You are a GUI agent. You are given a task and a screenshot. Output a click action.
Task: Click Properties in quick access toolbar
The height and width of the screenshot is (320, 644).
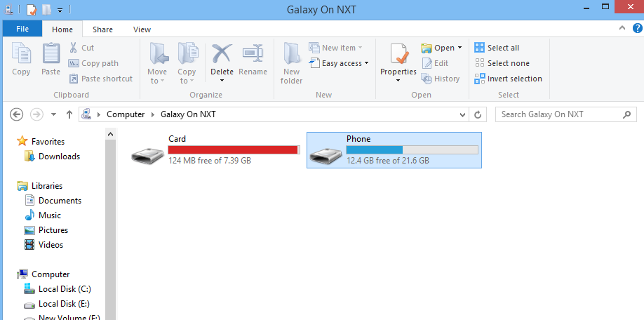point(31,9)
